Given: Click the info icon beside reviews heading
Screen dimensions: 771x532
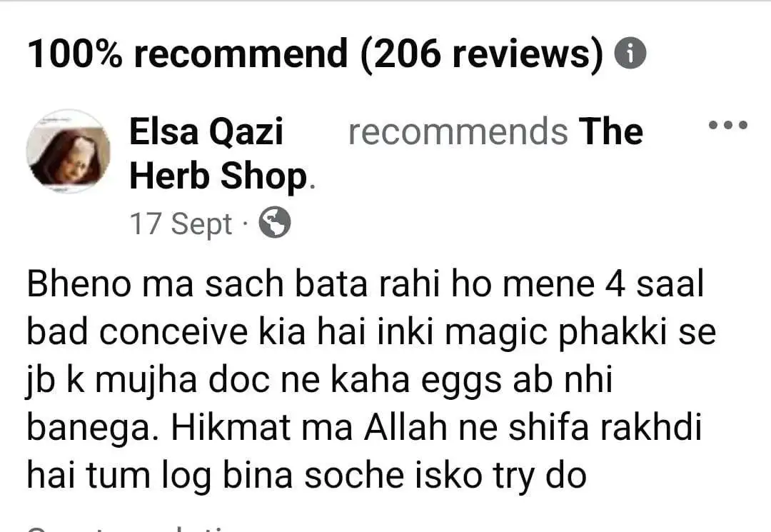Looking at the screenshot, I should (x=630, y=53).
